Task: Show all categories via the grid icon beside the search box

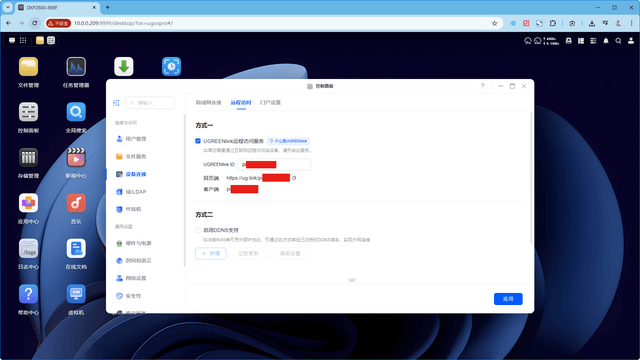Action: point(116,103)
